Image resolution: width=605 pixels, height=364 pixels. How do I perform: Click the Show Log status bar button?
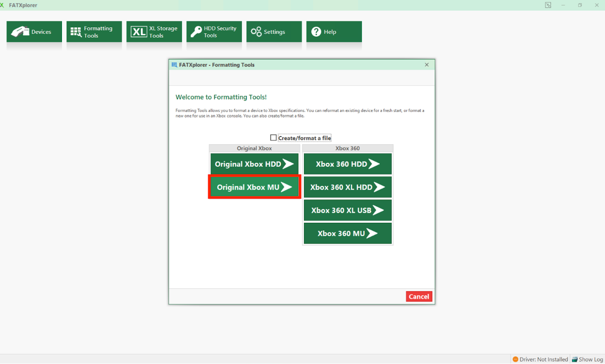(x=587, y=359)
